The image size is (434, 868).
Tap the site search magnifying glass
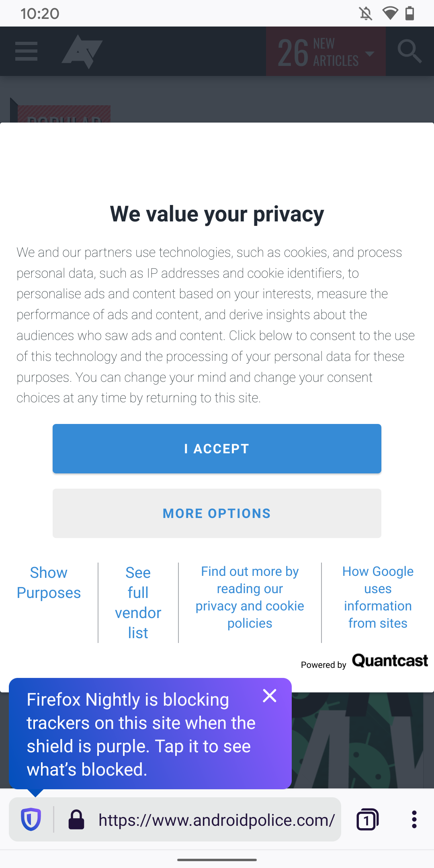(409, 51)
